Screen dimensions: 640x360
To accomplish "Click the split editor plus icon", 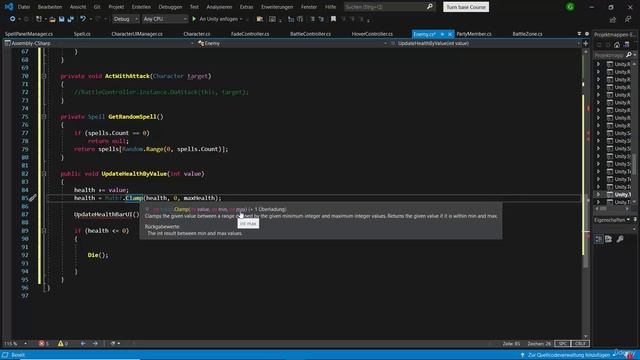I will [x=586, y=43].
